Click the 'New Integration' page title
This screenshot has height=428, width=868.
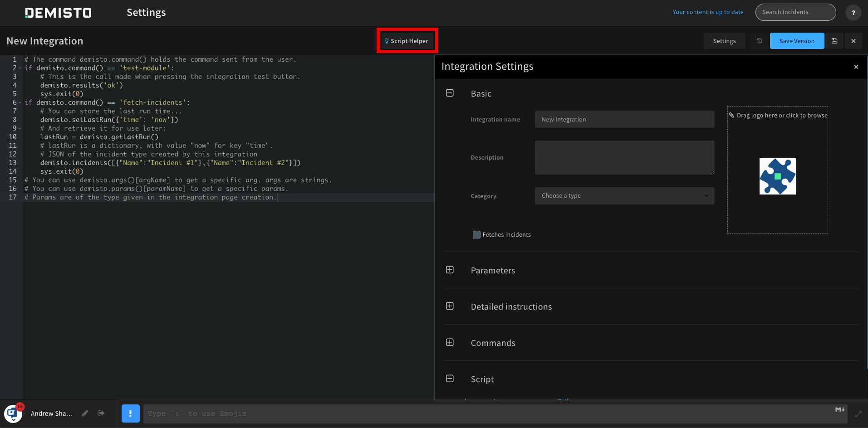45,41
